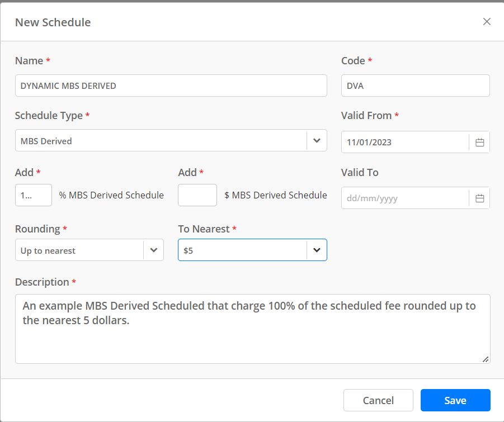The image size is (504, 422).
Task: Click the Name input field
Action: pyautogui.click(x=171, y=86)
